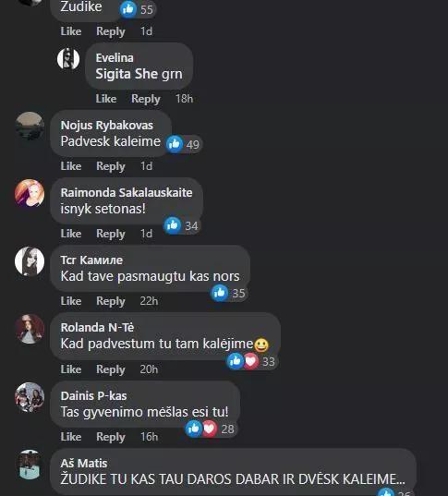Open the heart reaction on Dainis P-kas's comment
Image resolution: width=448 pixels, height=496 pixels.
(x=210, y=429)
